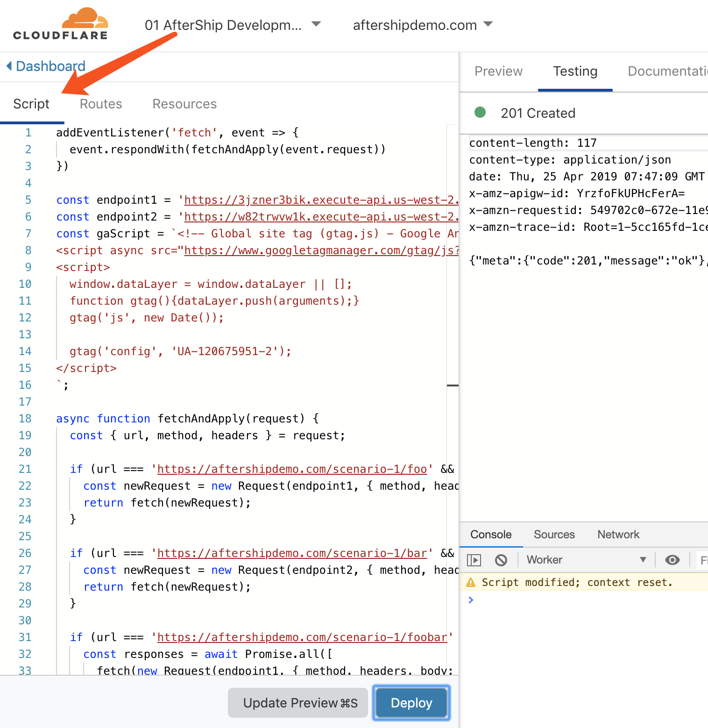Screen dimensions: 708x728
Task: Switch to the Resources tab
Action: [x=184, y=104]
